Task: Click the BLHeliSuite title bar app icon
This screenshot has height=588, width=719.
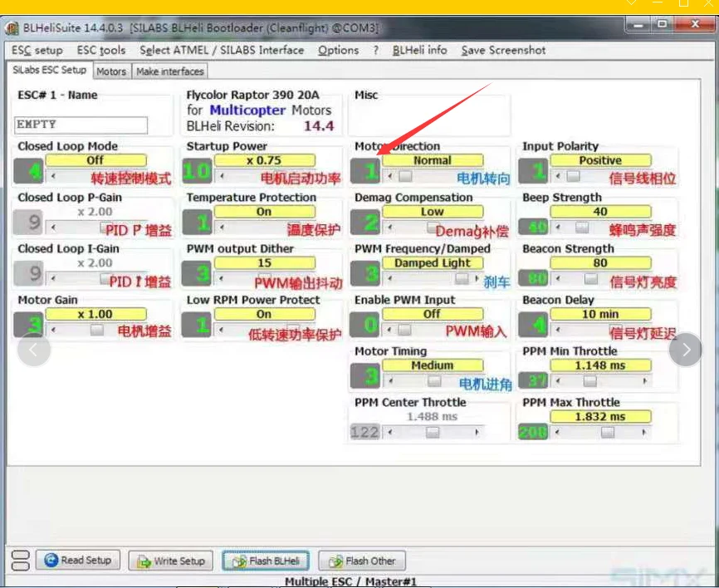Action: (12, 28)
